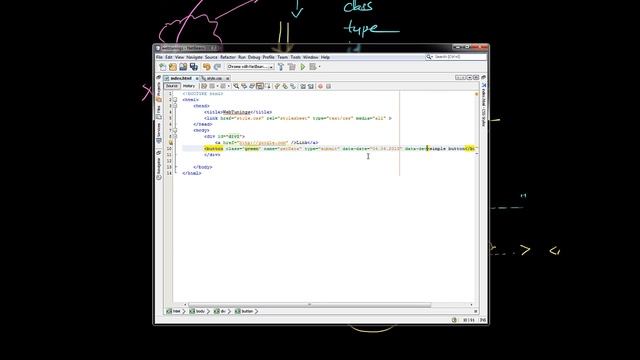Open dropdown arrow next to Debug Project icon
Image resolution: width=640 pixels, height=360 pixels.
coord(320,67)
